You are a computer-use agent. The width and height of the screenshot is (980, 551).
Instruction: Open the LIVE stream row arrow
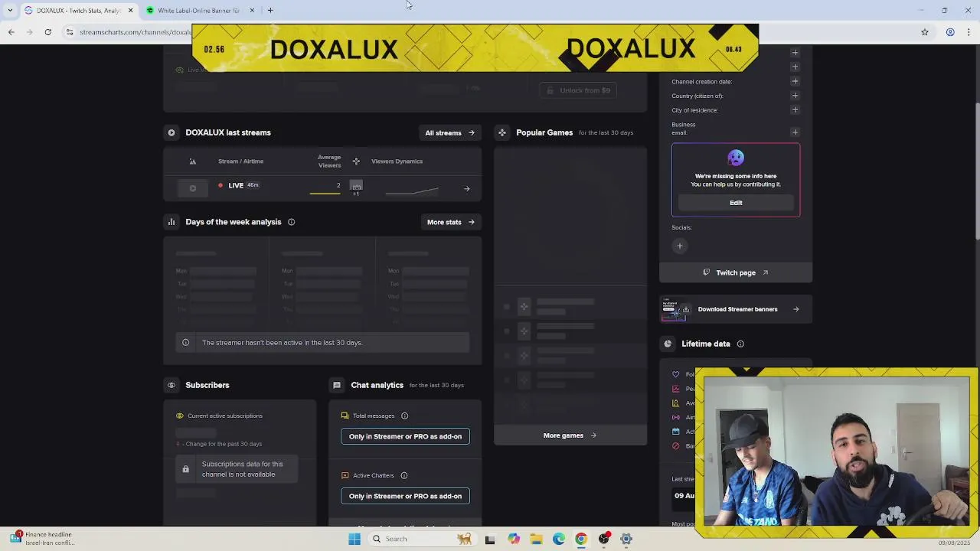[x=467, y=188]
